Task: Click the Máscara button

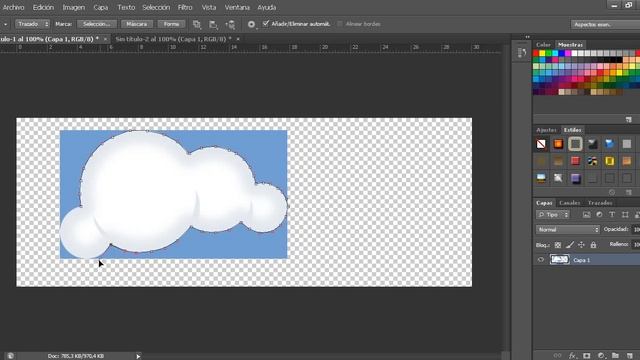Action: click(136, 24)
